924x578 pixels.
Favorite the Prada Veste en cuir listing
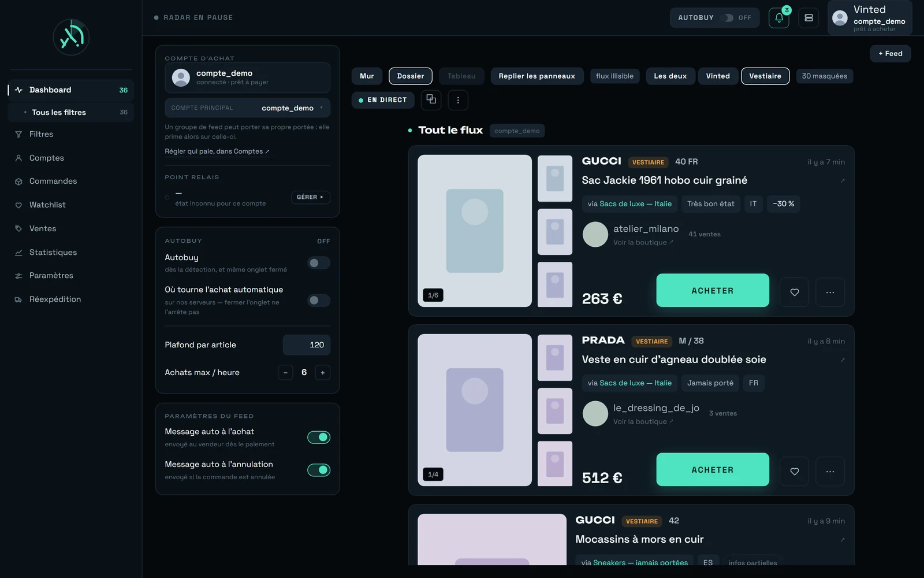tap(795, 472)
